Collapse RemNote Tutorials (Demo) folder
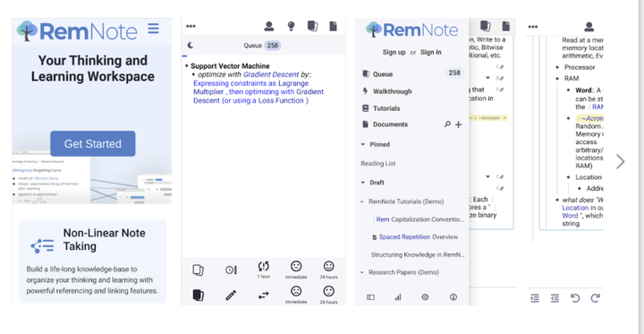 pyautogui.click(x=362, y=201)
